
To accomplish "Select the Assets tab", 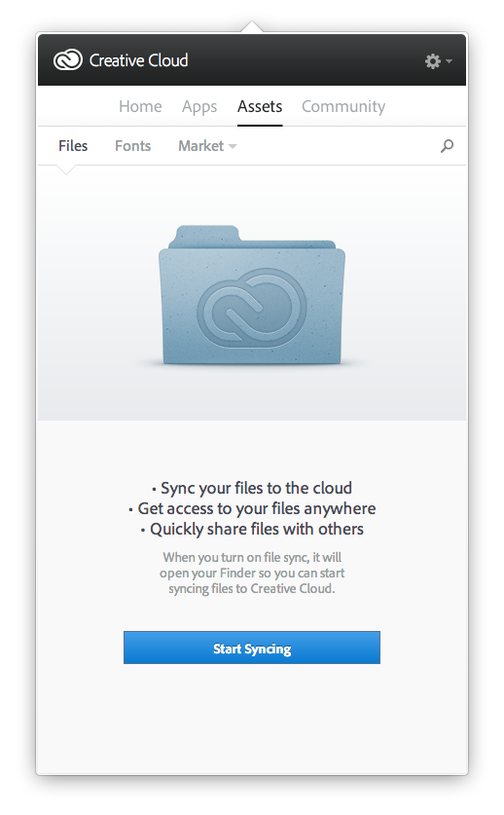I will [260, 106].
